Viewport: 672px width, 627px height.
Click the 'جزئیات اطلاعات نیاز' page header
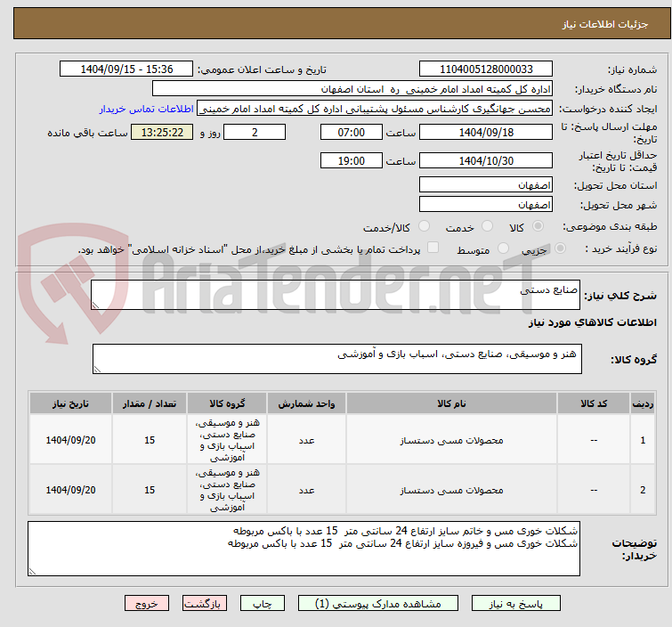(604, 24)
